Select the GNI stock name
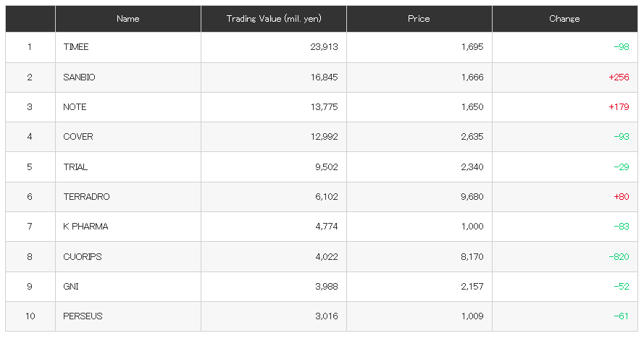 coord(71,287)
